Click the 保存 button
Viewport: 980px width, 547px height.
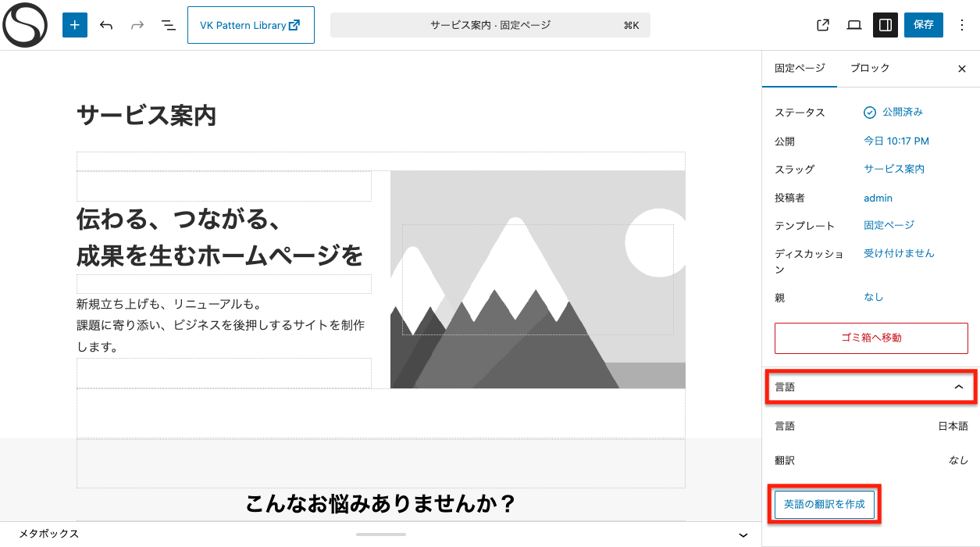tap(924, 25)
